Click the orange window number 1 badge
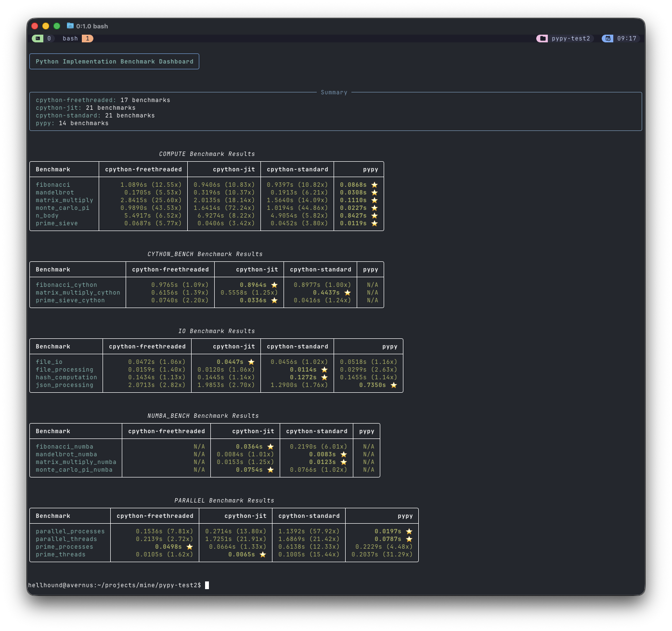672x631 pixels. [88, 39]
